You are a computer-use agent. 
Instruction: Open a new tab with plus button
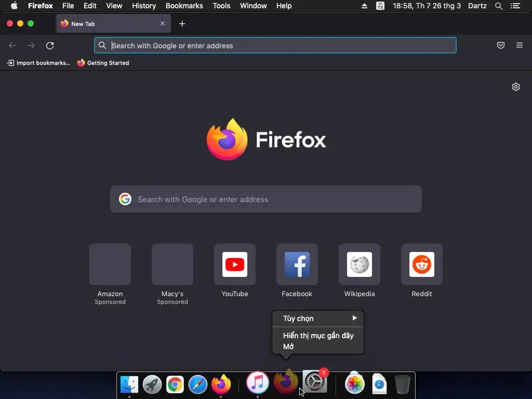(182, 24)
